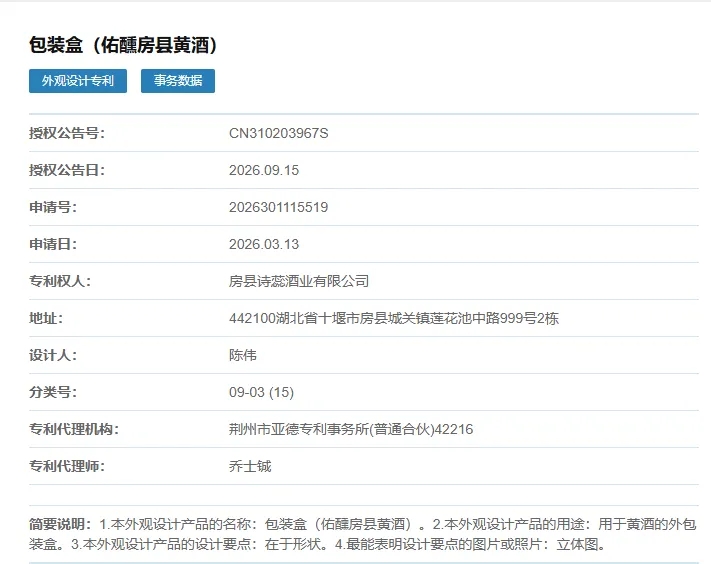This screenshot has height=564, width=711.
Task: Click the 简要说明 heading
Action: (60, 525)
